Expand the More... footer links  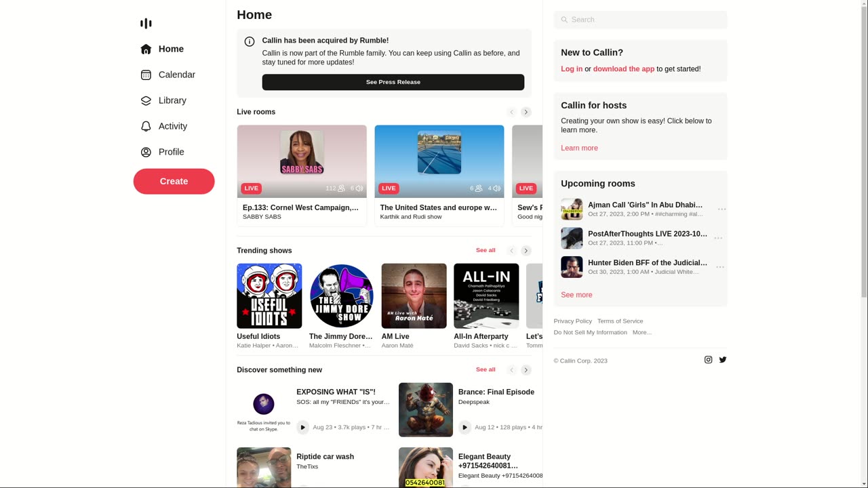pyautogui.click(x=642, y=333)
